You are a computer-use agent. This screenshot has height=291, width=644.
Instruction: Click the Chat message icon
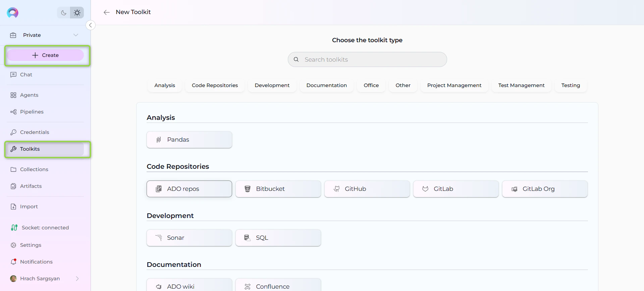pyautogui.click(x=13, y=75)
